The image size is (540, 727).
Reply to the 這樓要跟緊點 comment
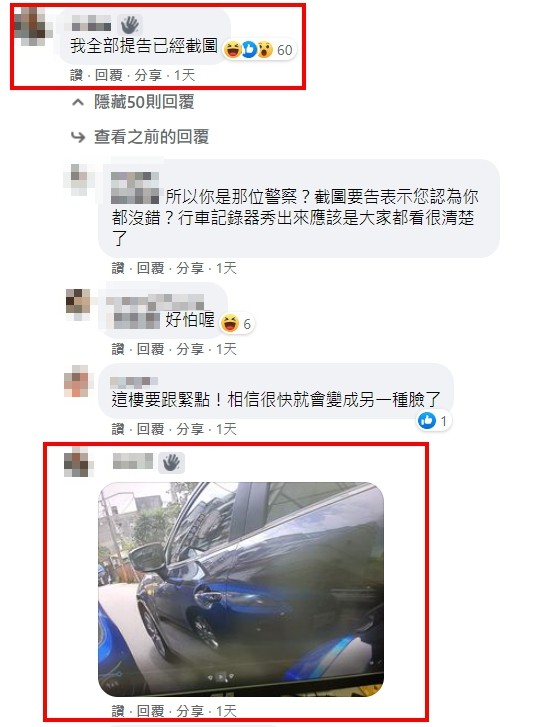click(x=150, y=429)
